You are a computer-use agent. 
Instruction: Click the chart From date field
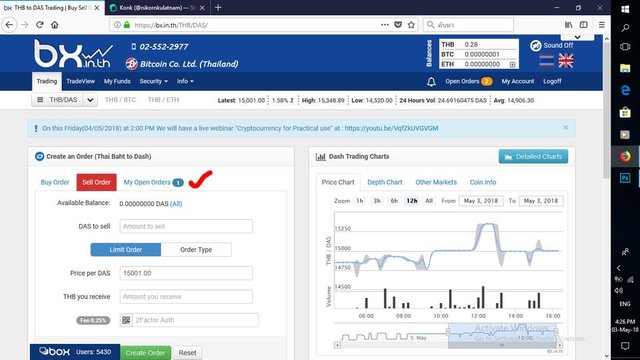[x=481, y=201]
